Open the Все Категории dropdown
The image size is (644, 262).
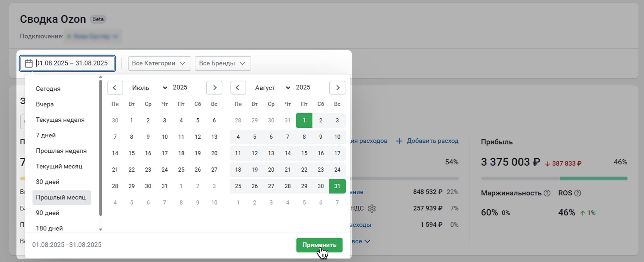pos(159,63)
